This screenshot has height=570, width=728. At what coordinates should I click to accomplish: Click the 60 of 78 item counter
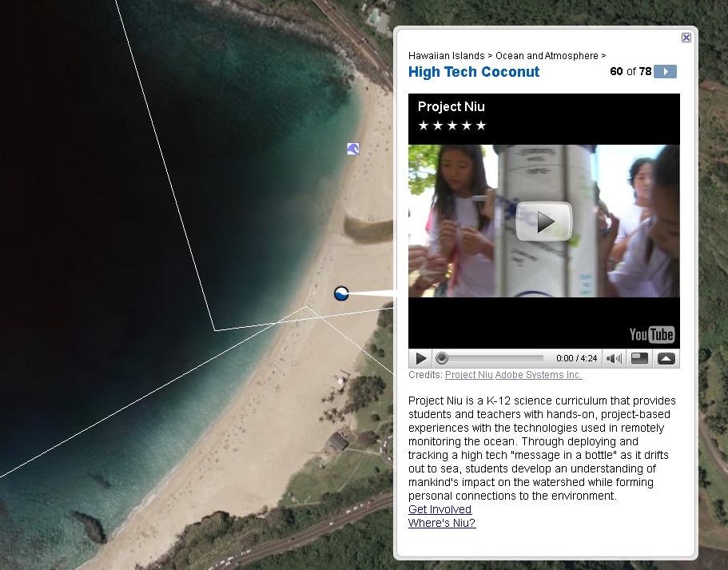pos(631,71)
